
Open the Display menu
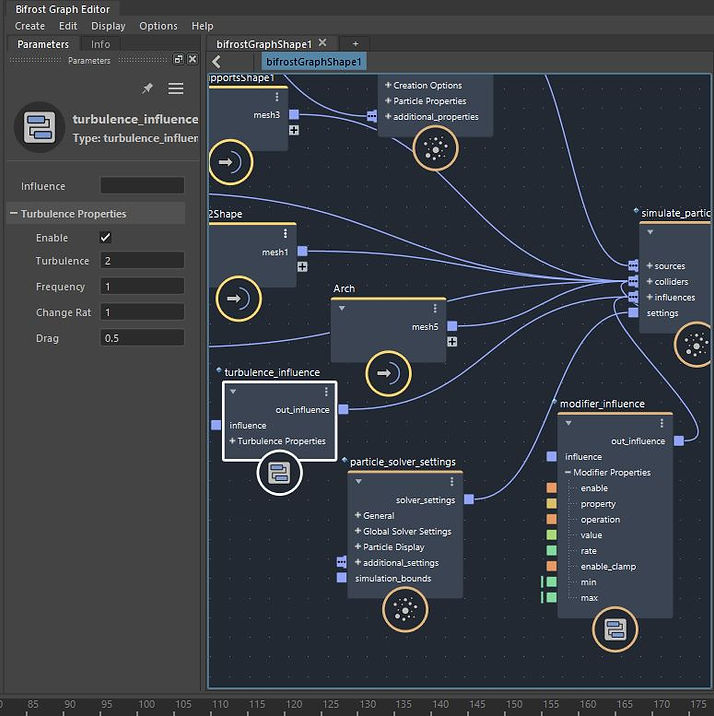[x=108, y=26]
